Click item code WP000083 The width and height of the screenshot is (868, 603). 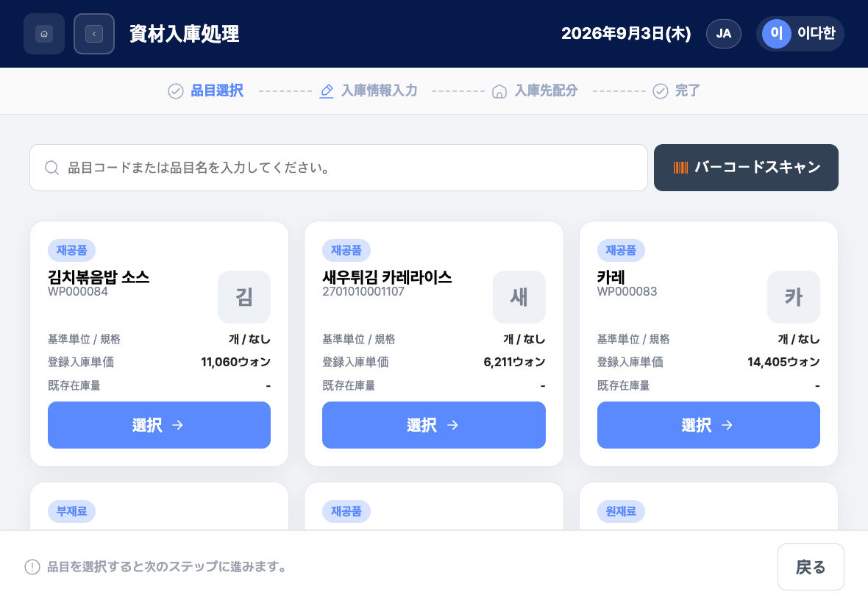tap(627, 291)
